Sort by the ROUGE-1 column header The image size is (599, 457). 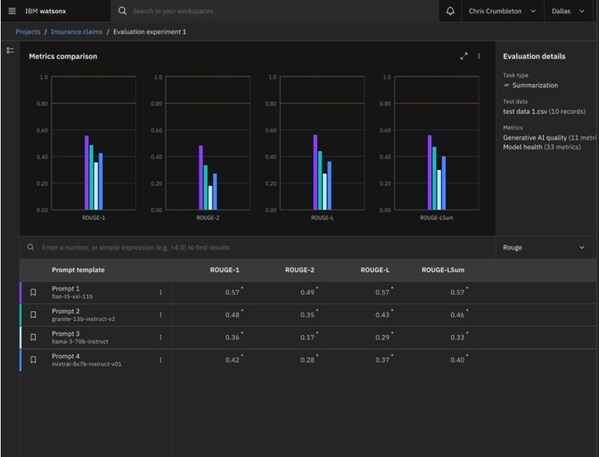click(x=224, y=270)
